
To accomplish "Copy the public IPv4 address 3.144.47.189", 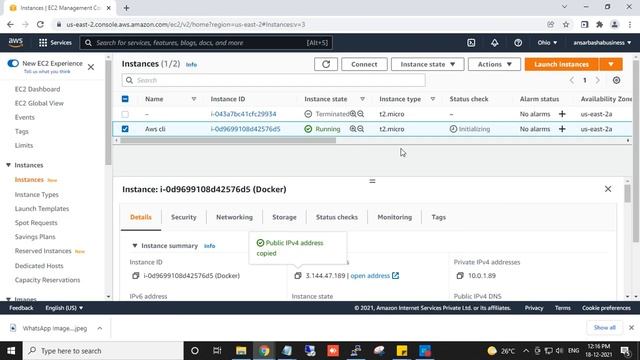I will pos(298,276).
